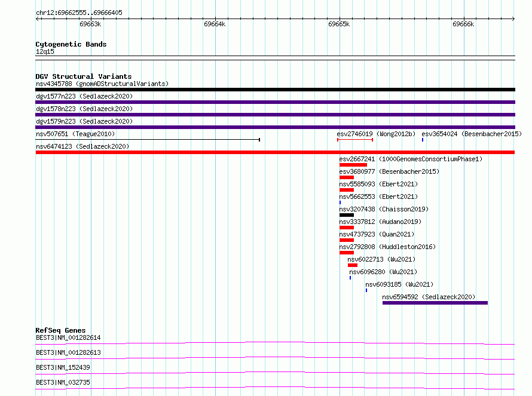The width and height of the screenshot is (532, 396).
Task: Click the esv3680977 red variant bar
Action: pyautogui.click(x=347, y=177)
